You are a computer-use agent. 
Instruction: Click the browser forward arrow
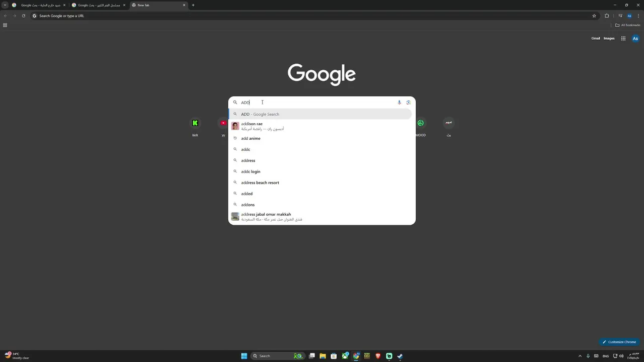pyautogui.click(x=15, y=16)
